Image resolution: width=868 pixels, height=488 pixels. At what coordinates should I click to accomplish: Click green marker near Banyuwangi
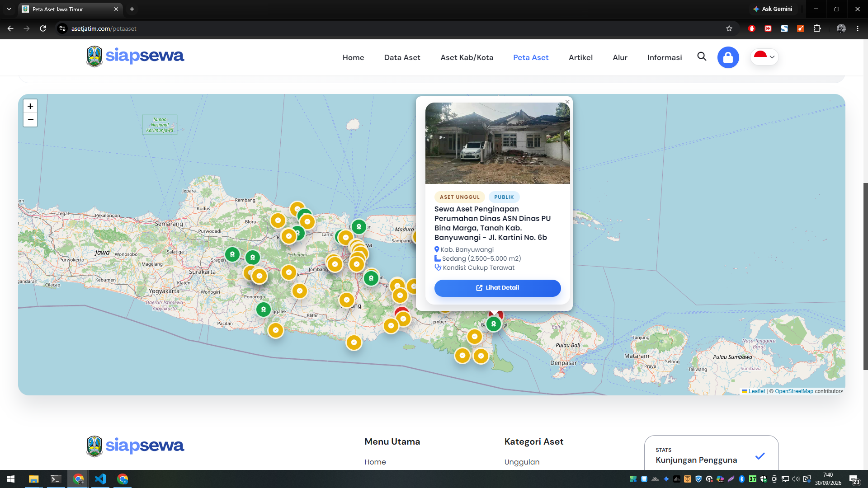coord(494,324)
